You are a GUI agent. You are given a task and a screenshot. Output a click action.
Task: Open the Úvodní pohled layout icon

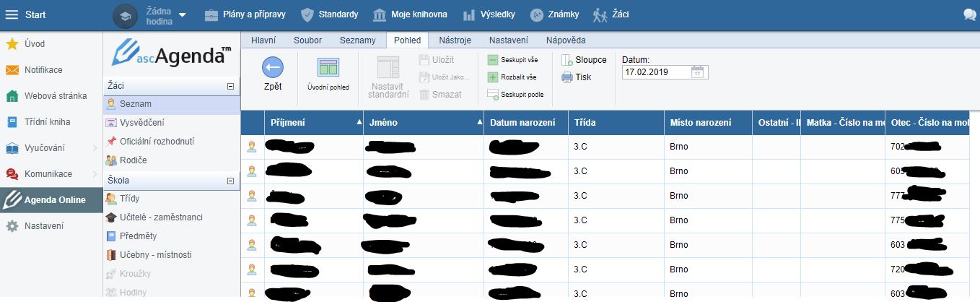[x=328, y=68]
